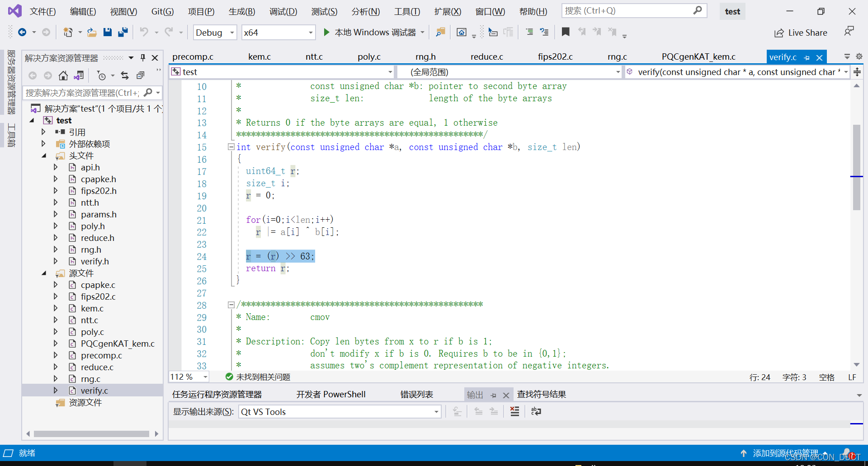The image size is (868, 466).
Task: Open the Git(G) menu
Action: click(x=163, y=11)
